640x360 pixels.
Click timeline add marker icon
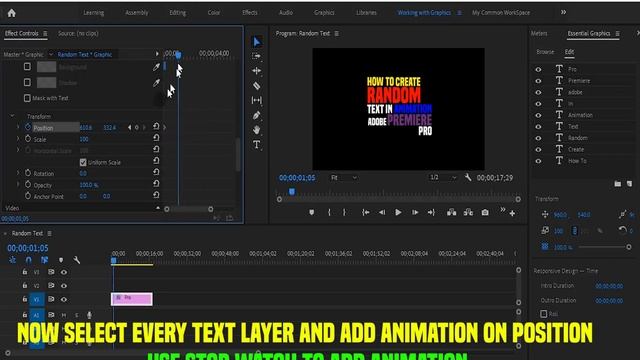tap(61, 260)
